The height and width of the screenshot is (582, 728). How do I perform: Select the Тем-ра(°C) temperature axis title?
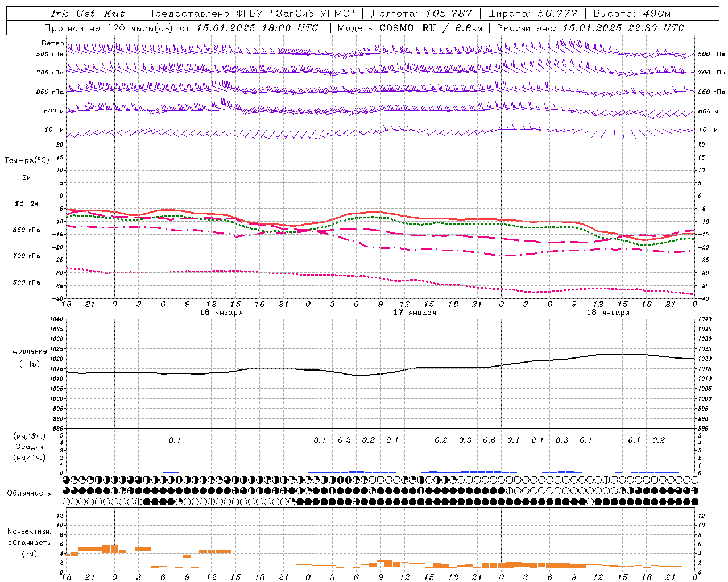(27, 161)
